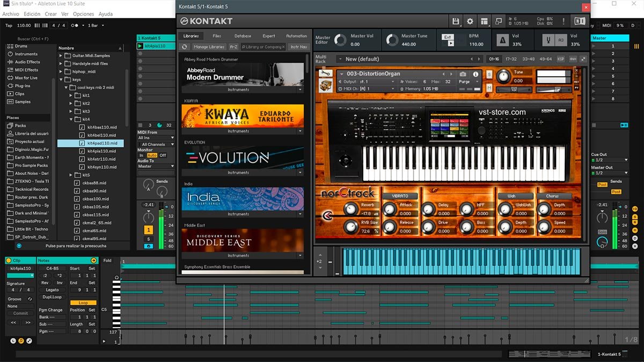This screenshot has width=644, height=362.
Task: Switch to Kontakt Files tab
Action: point(217,36)
